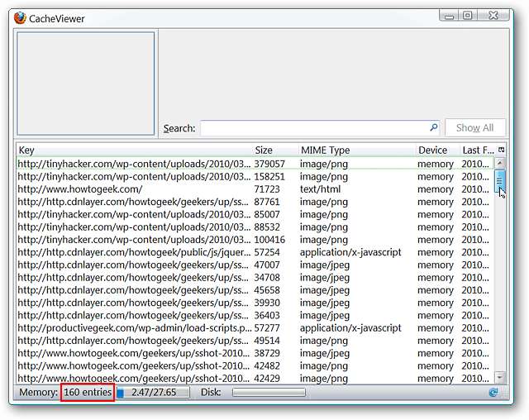
Task: Select the howtogeek sshot entry sized 38729
Action: click(x=255, y=354)
